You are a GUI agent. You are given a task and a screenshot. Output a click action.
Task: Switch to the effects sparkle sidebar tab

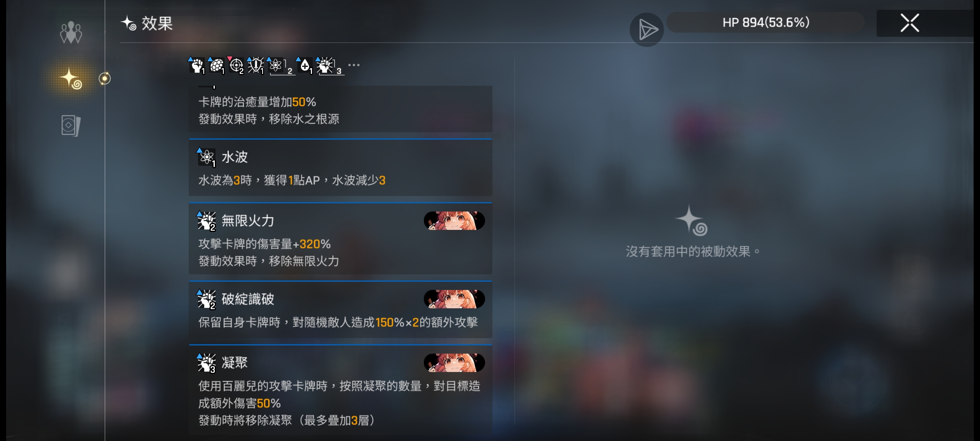[71, 78]
